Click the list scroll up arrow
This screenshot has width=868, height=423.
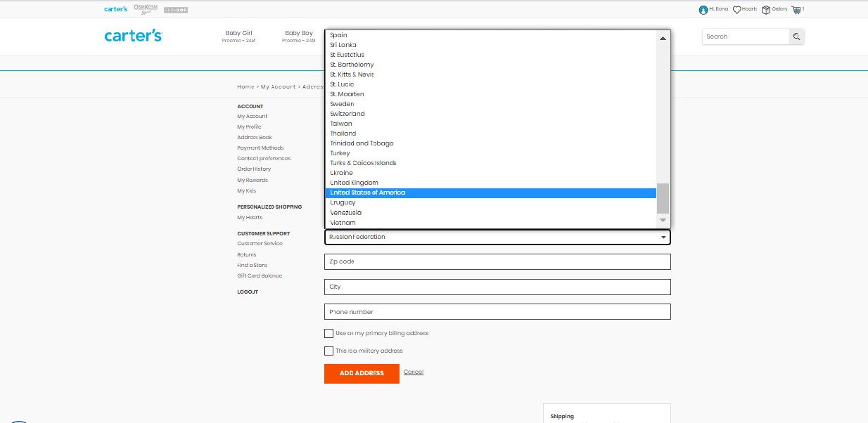click(663, 38)
